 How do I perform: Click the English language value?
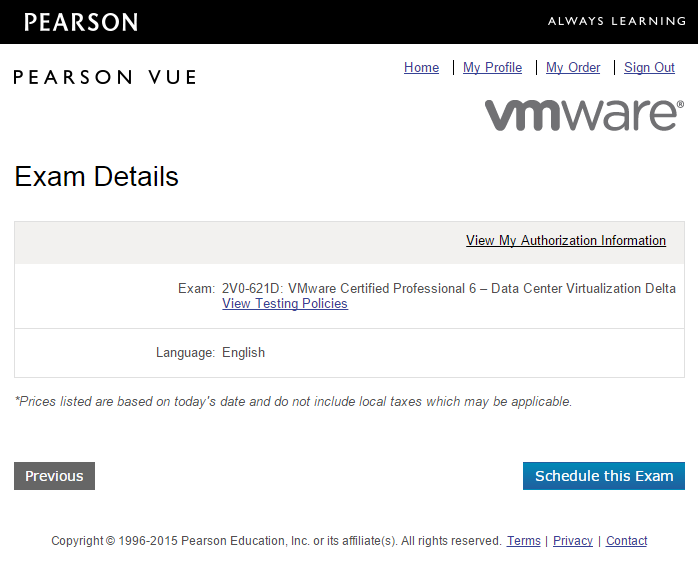[x=243, y=353]
